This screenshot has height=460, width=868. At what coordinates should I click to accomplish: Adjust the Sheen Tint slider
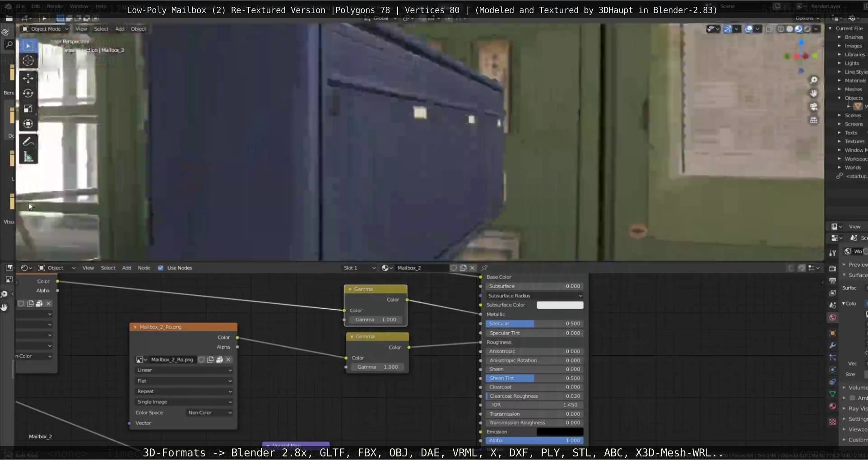pos(534,378)
